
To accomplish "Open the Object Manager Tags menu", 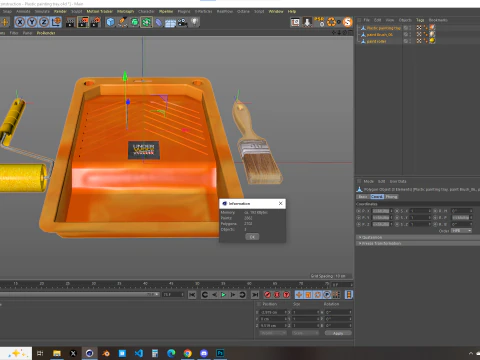I will [x=420, y=20].
